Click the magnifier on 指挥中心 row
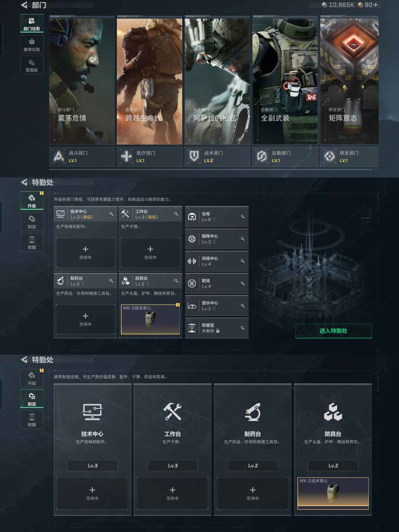The height and width of the screenshot is (532, 399). pyautogui.click(x=243, y=239)
